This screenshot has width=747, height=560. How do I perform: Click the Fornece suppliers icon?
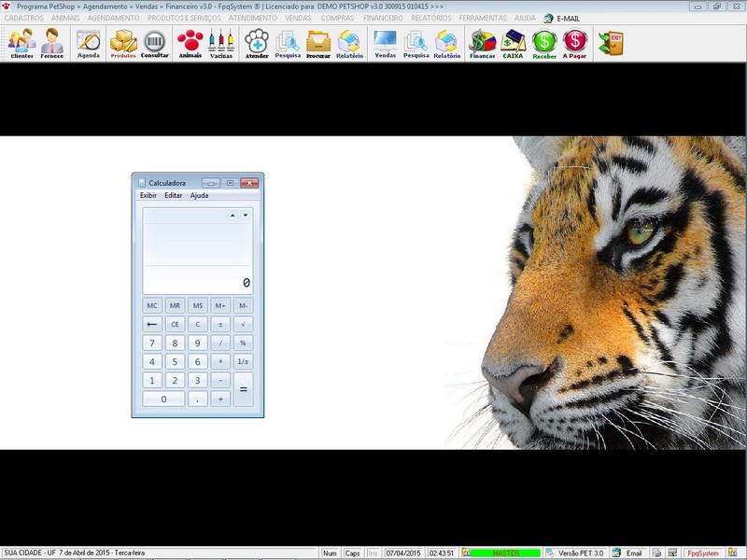52,43
